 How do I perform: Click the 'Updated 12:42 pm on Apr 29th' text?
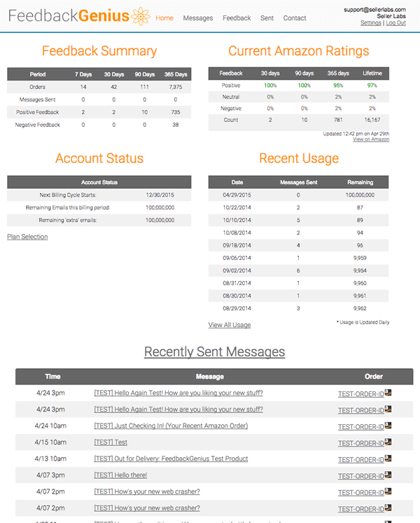356,134
